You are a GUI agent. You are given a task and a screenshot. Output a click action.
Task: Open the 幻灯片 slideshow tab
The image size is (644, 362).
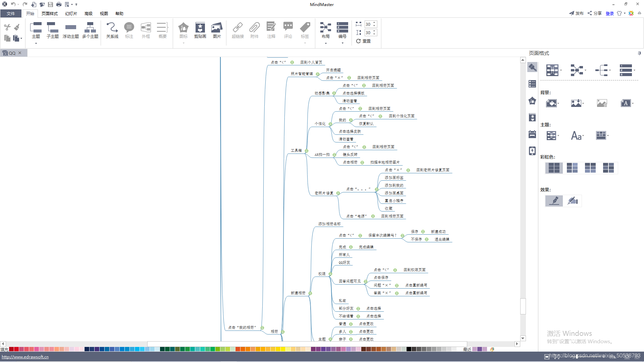tap(71, 14)
